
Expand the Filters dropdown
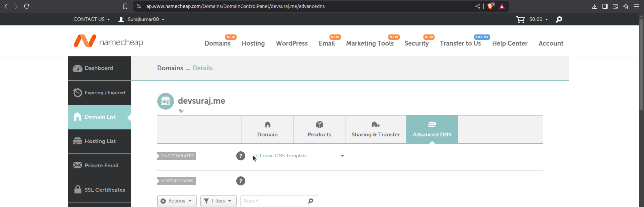[x=218, y=201]
